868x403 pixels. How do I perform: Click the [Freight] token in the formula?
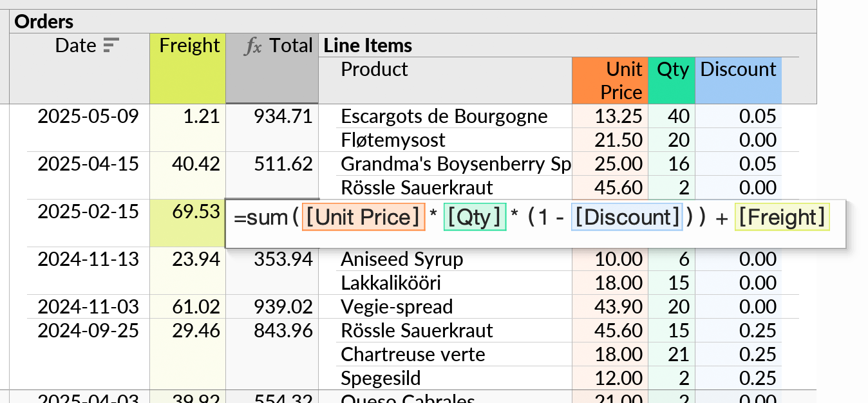pos(782,218)
